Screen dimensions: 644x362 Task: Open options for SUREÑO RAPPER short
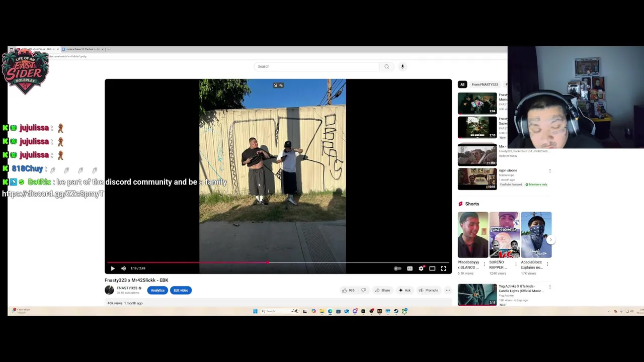pyautogui.click(x=516, y=263)
